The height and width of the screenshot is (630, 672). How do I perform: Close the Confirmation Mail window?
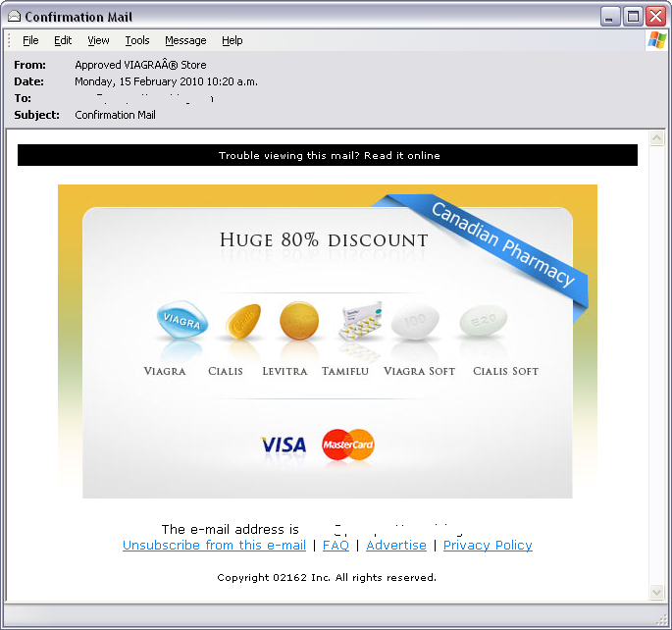[655, 17]
